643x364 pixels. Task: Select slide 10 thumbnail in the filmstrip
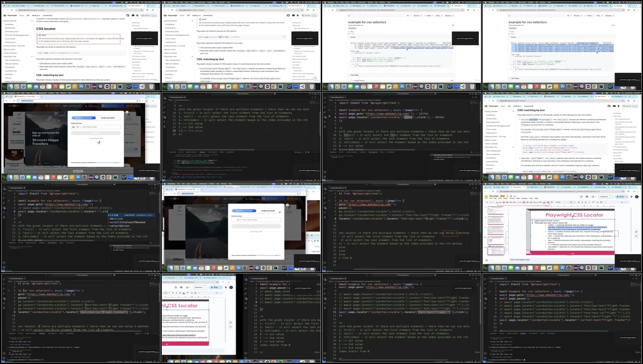(x=496, y=240)
